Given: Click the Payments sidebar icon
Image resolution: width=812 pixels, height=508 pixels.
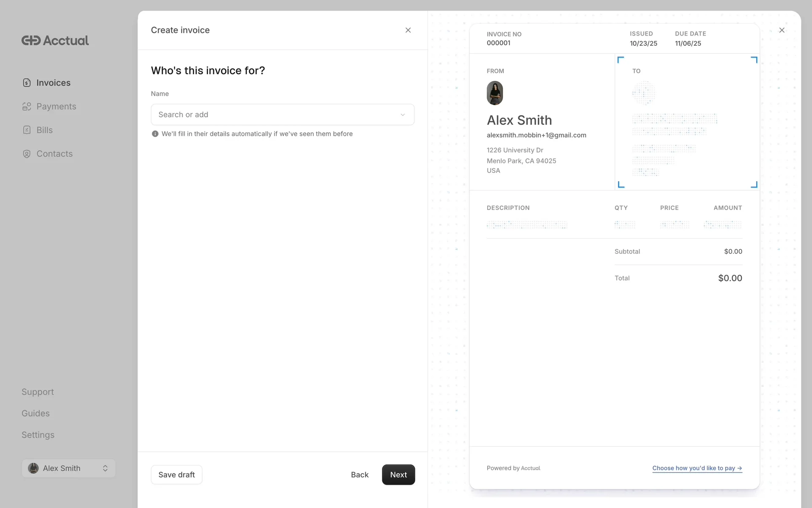Looking at the screenshot, I should coord(27,106).
